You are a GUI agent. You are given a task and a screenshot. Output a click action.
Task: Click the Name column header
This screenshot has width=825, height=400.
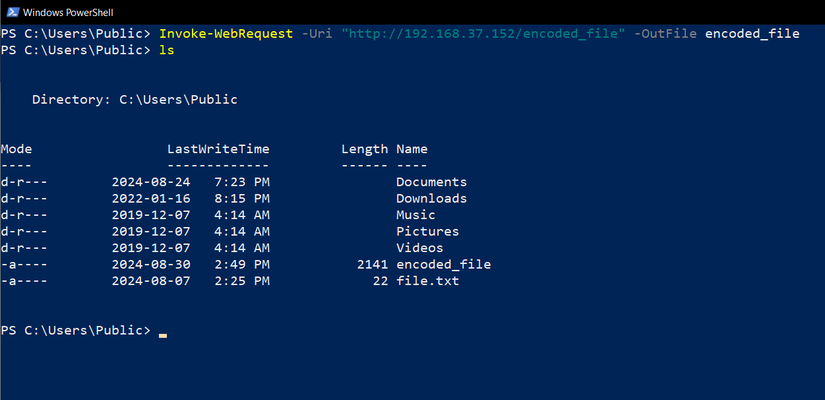click(412, 149)
